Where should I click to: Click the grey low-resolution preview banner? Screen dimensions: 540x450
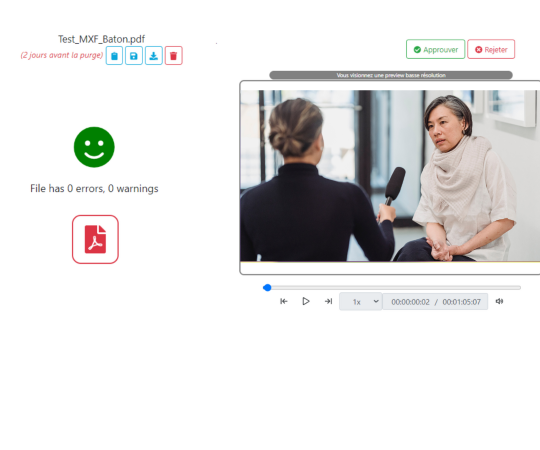[391, 75]
